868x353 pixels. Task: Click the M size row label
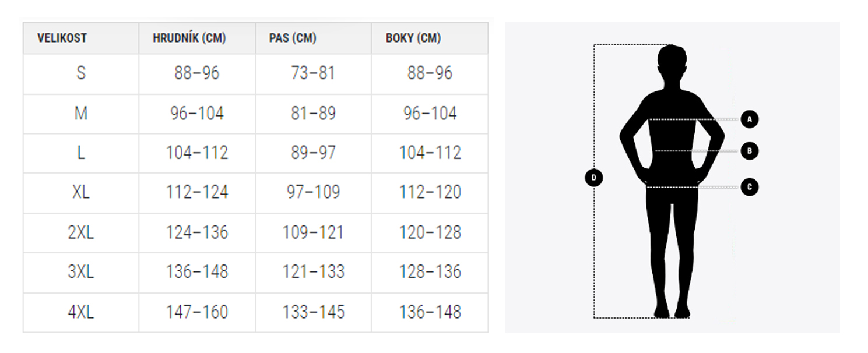click(x=81, y=113)
